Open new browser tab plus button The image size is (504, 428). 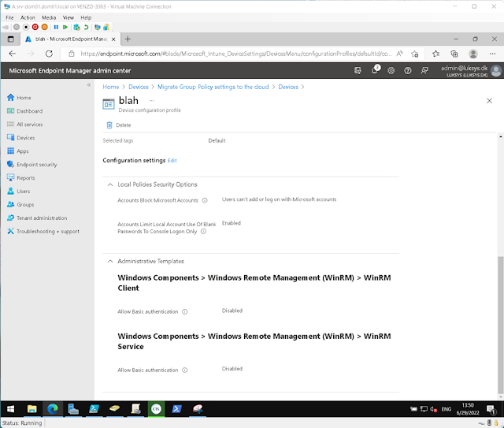128,39
